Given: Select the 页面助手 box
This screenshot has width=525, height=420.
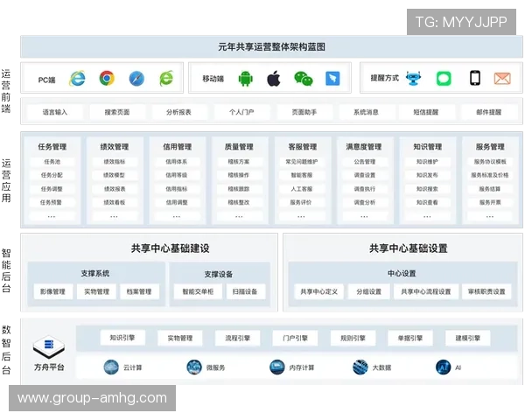Looking at the screenshot, I should click(304, 112).
